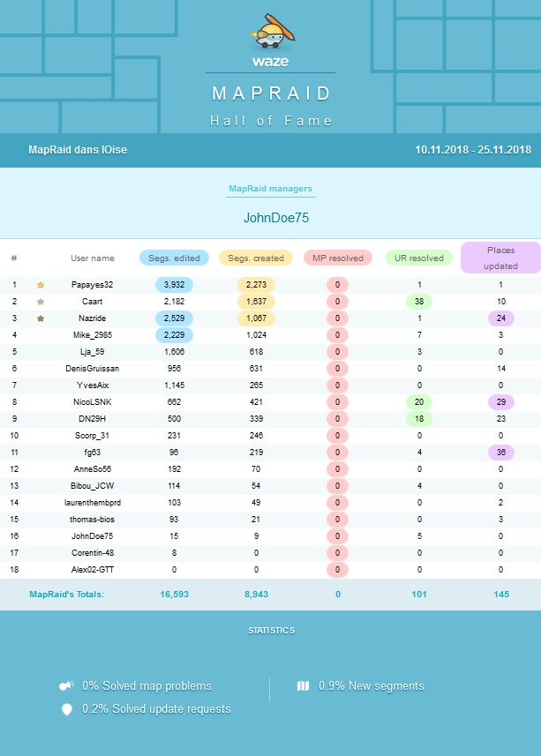Open the DenisGruissan user entry
Screen dimensions: 541x756
click(x=93, y=368)
